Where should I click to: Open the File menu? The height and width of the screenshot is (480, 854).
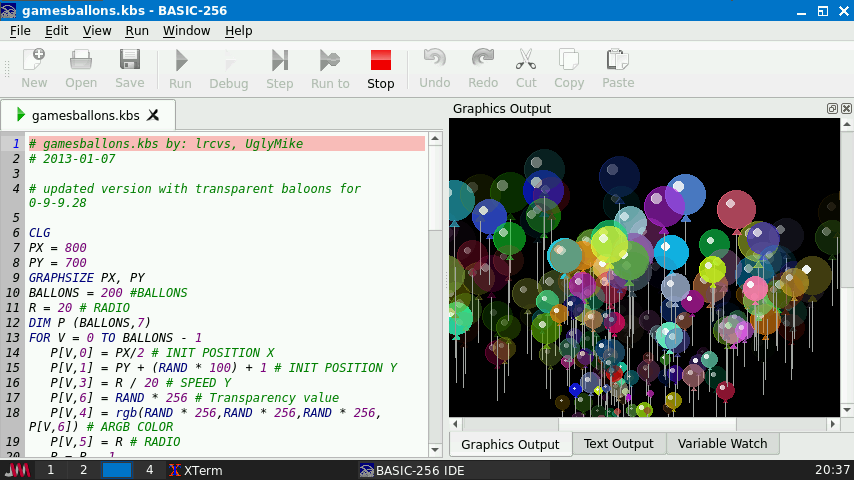pos(20,30)
